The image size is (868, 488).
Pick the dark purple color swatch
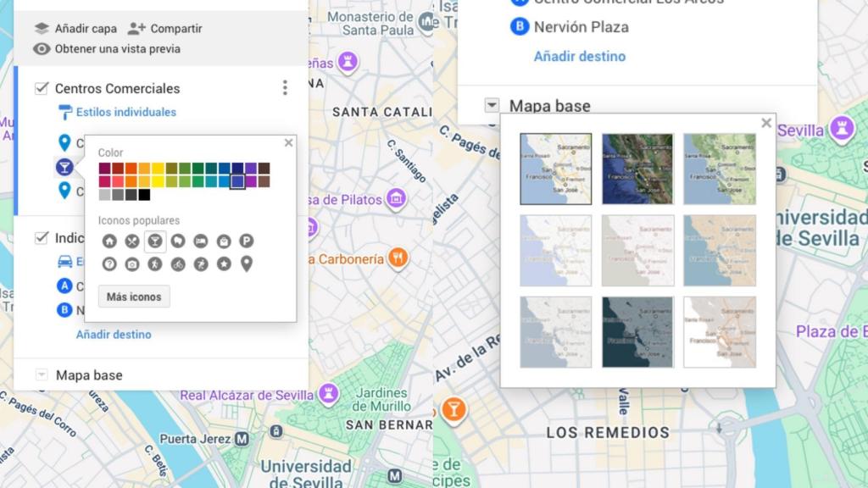pyautogui.click(x=250, y=168)
